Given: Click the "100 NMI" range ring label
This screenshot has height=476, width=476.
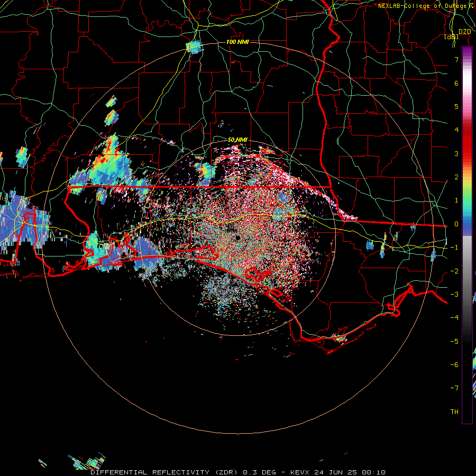Looking at the screenshot, I should (237, 42).
